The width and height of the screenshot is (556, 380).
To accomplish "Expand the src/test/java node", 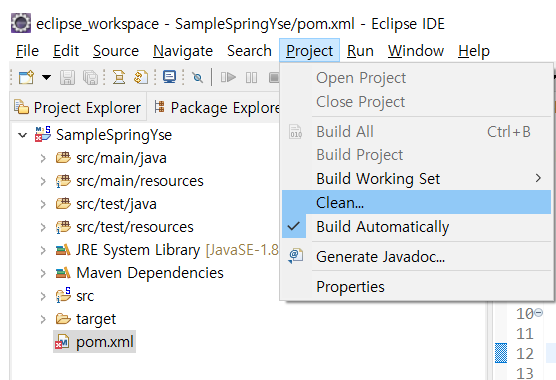I will pos(43,204).
